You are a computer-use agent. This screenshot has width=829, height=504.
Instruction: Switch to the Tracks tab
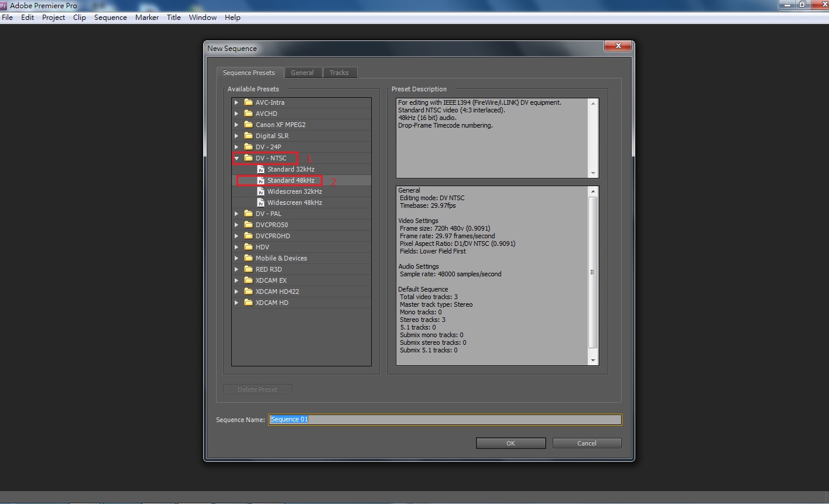click(339, 73)
